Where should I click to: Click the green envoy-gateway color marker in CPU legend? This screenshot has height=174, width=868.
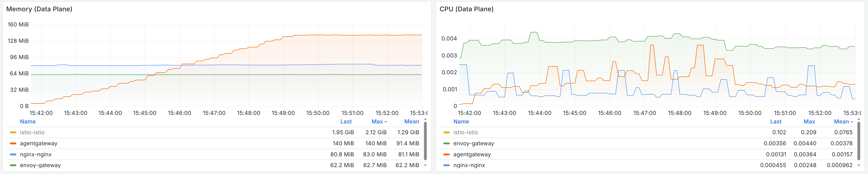pos(447,143)
